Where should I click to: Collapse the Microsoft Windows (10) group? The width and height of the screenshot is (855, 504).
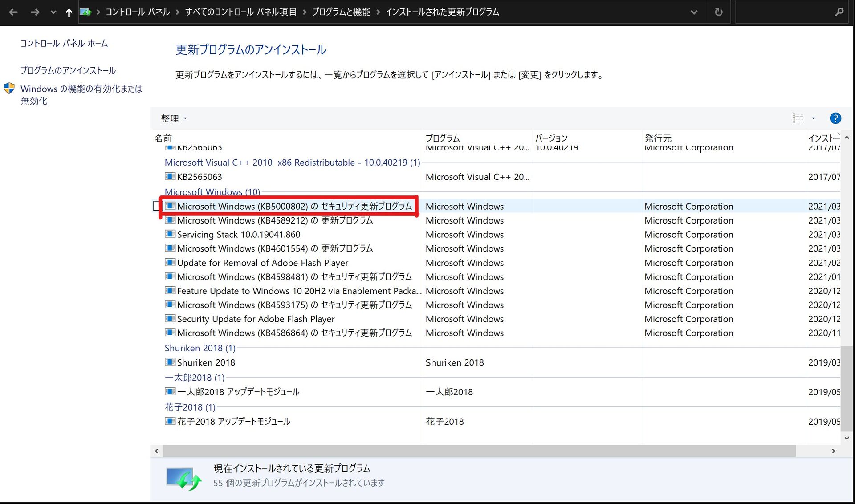click(x=212, y=192)
